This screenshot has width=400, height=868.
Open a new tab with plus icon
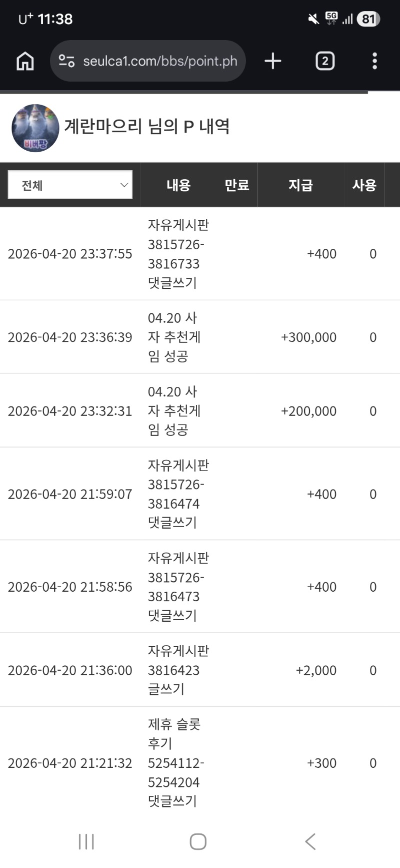[272, 61]
